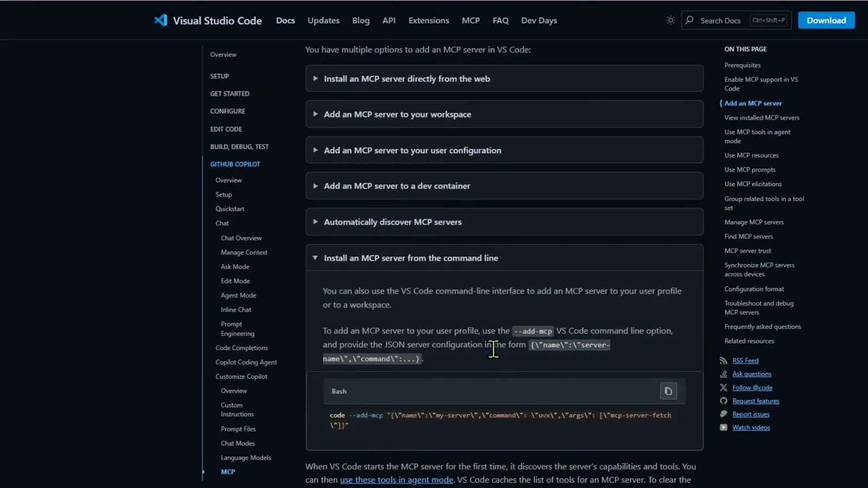Click the Visual Studio Code logo icon

click(x=161, y=21)
